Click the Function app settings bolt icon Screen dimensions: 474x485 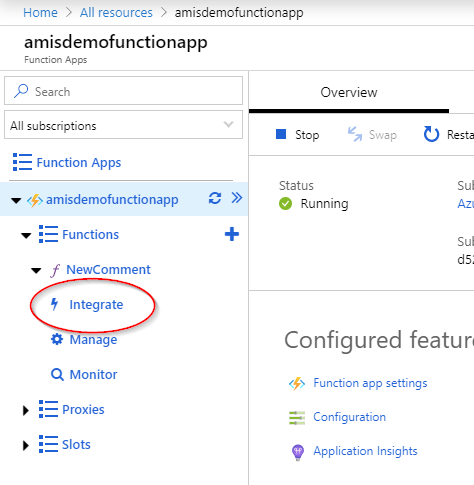tap(297, 383)
